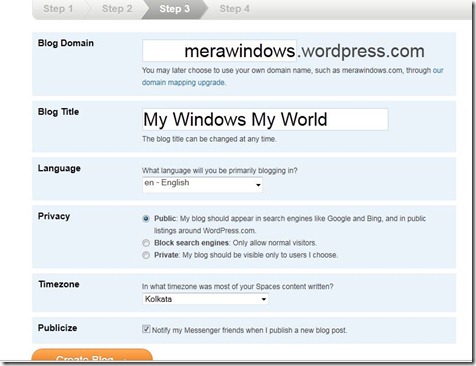Click the orange Create Blog button
Image resolution: width=476 pixels, height=366 pixels.
92,356
